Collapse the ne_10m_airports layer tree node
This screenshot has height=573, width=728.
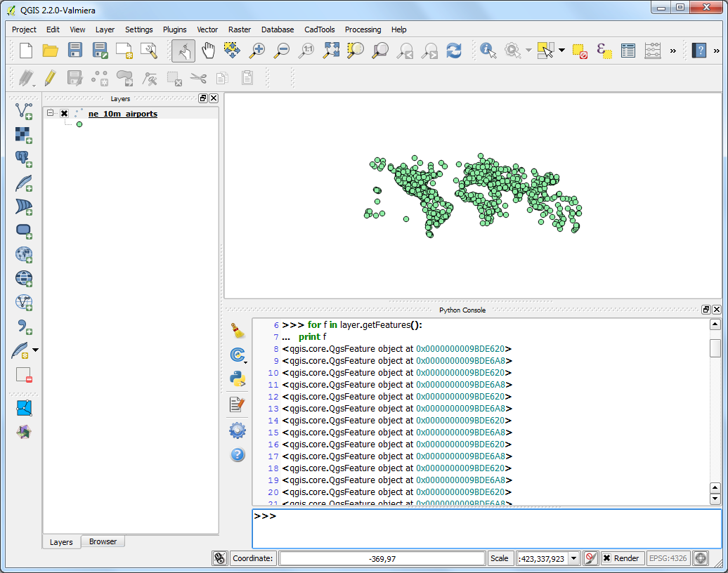(50, 113)
